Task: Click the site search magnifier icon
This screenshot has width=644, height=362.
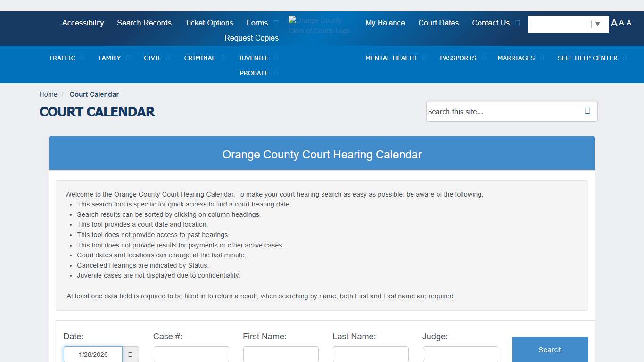Action: (587, 111)
